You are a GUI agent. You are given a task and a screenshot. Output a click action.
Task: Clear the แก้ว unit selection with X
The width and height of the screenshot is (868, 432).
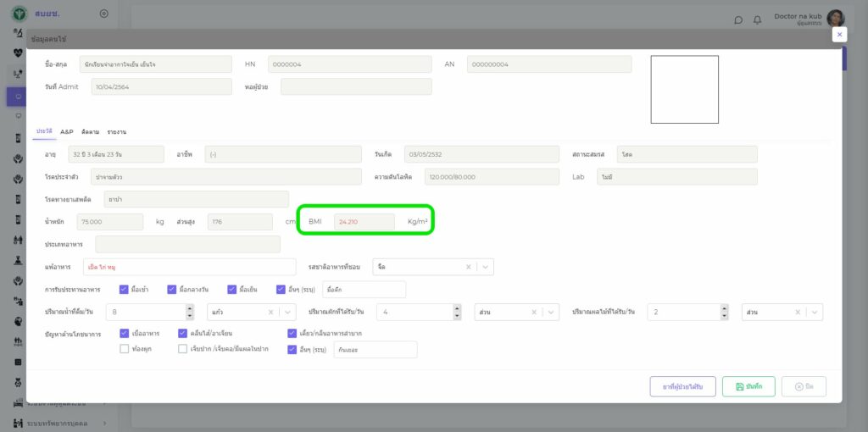271,313
